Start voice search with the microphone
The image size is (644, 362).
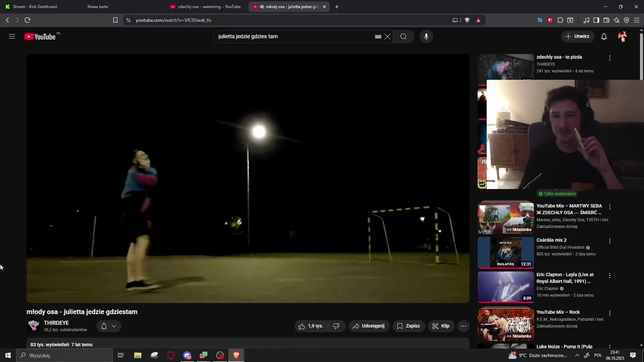pos(426,36)
